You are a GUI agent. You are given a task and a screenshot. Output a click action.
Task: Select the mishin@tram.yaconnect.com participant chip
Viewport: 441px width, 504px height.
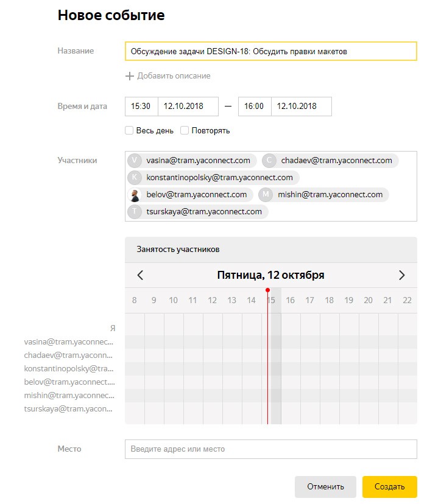(x=323, y=195)
